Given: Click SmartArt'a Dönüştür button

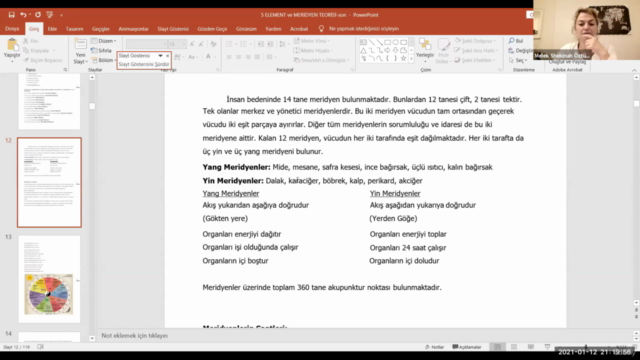Looking at the screenshot, I should pyautogui.click(x=322, y=60).
